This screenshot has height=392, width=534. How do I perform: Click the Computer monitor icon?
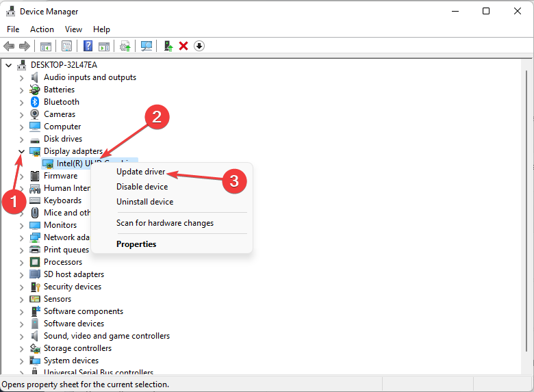[x=35, y=127]
